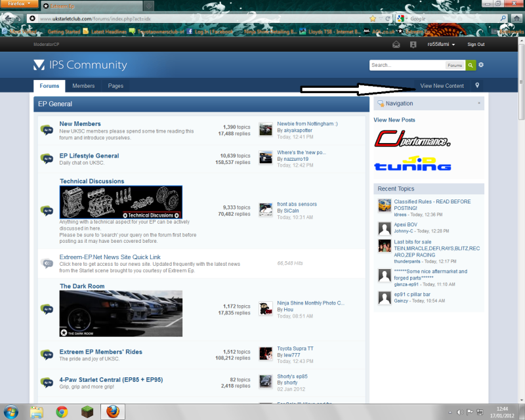
Task: Click inside the forum Search field
Action: [407, 66]
